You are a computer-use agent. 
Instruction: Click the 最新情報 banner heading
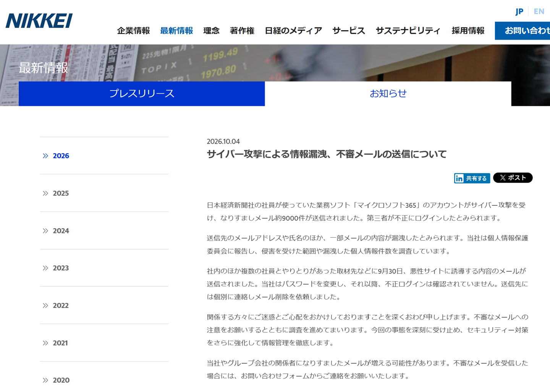click(x=44, y=68)
